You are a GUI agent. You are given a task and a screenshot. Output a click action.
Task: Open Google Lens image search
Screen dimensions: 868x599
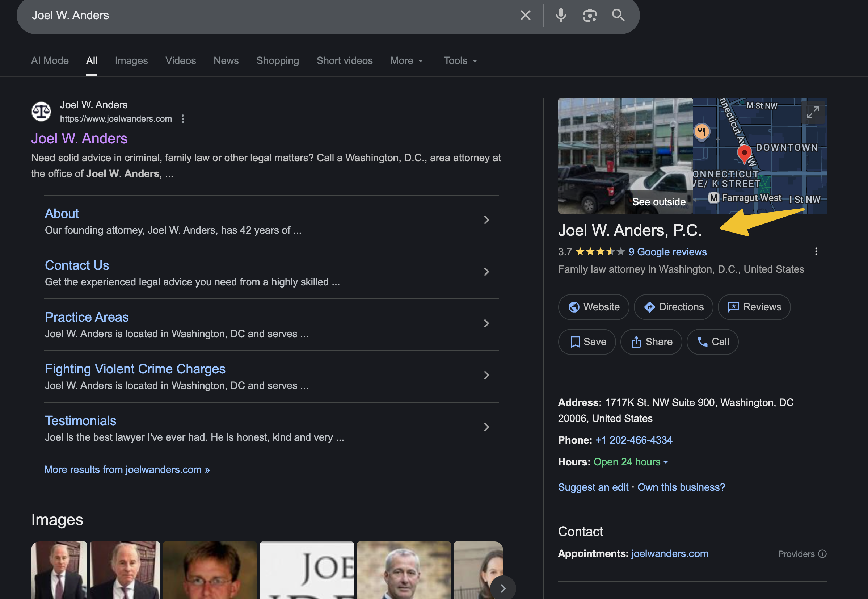click(x=590, y=15)
